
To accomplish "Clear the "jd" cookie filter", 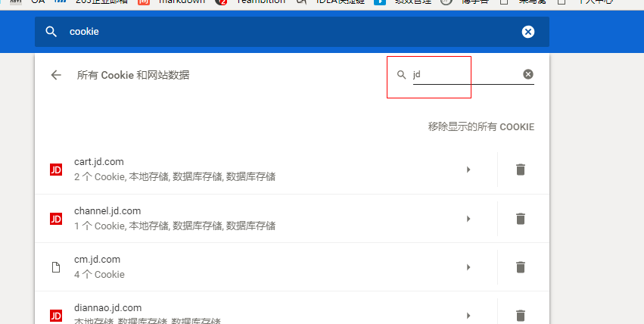I will pos(527,74).
